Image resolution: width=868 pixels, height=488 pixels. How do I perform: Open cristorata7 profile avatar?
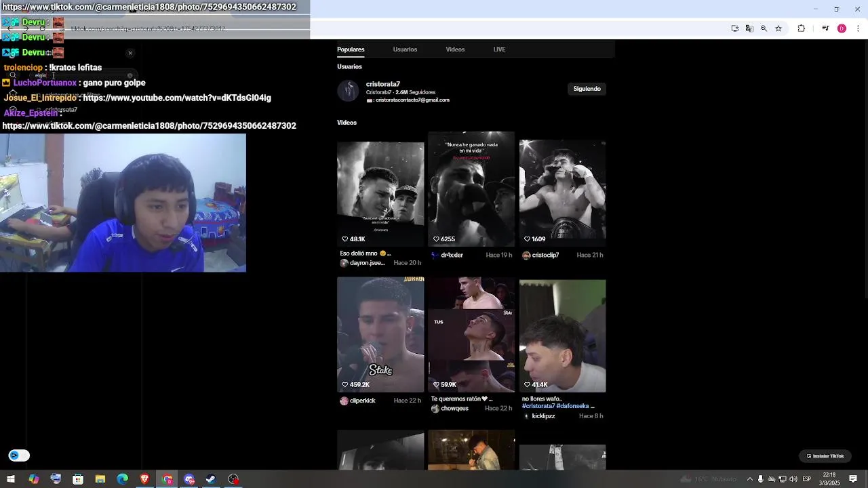click(x=348, y=91)
